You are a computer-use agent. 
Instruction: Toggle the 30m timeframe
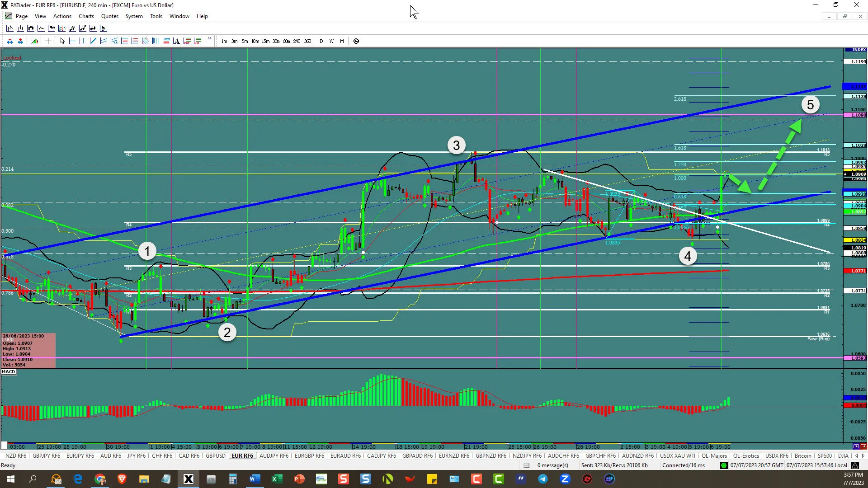pyautogui.click(x=276, y=41)
